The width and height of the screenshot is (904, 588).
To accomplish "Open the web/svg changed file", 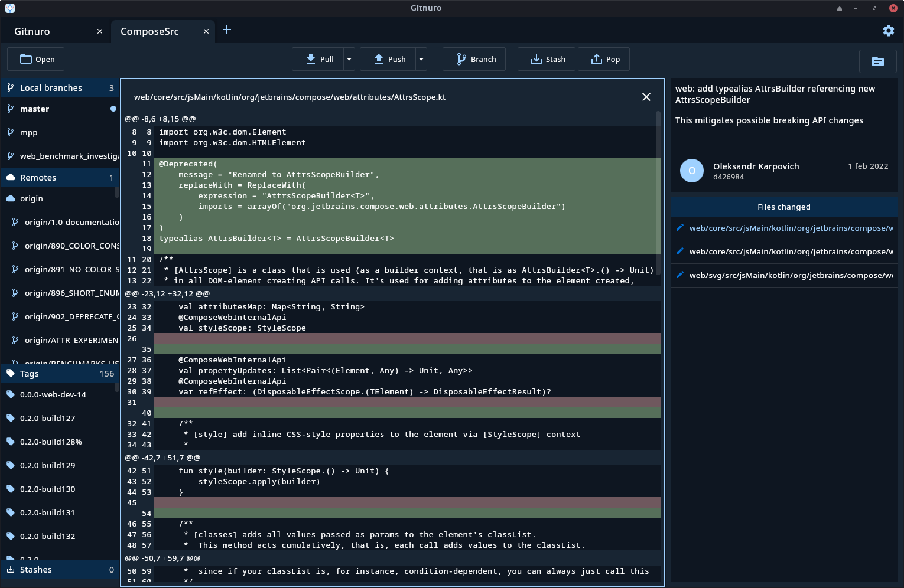I will point(784,276).
